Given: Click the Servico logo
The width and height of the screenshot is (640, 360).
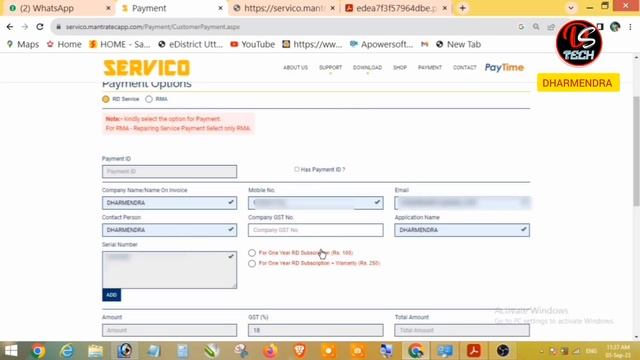Looking at the screenshot, I should 147,68.
